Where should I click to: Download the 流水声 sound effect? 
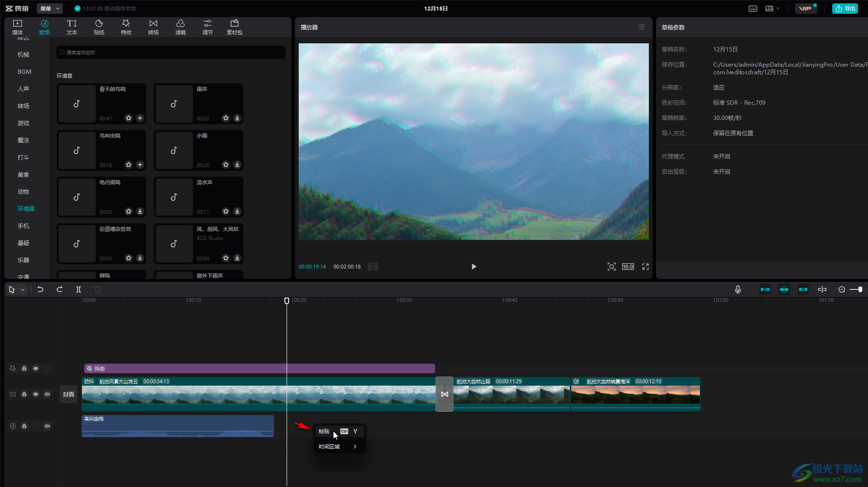pyautogui.click(x=237, y=211)
